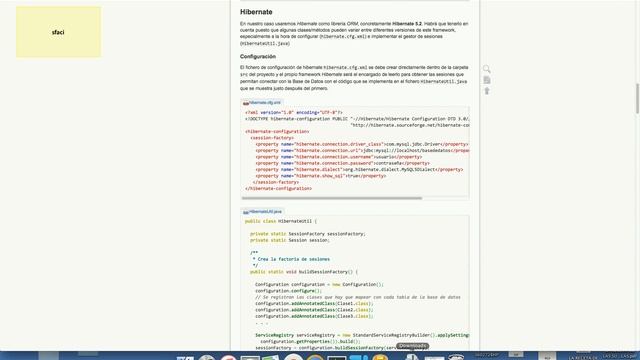
Task: Click the hibernate.connection.url property line
Action: pos(362,151)
